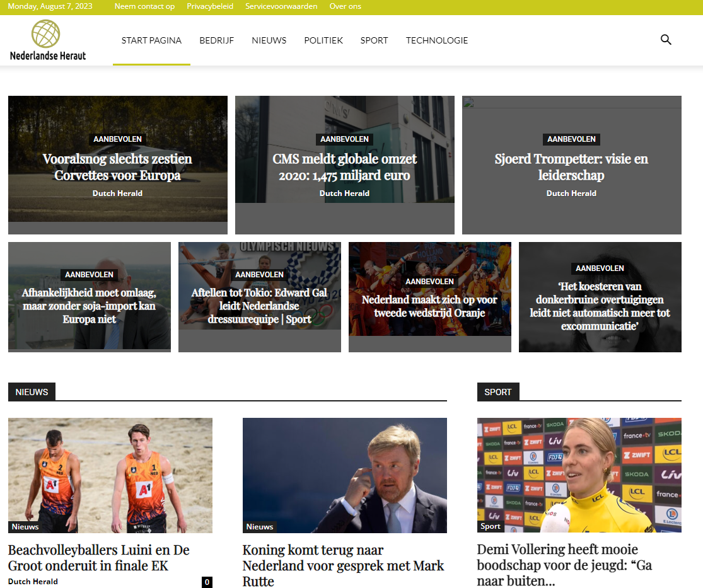Read the CMS globale omzet 2020 article
This screenshot has width=703, height=588.
click(x=344, y=167)
